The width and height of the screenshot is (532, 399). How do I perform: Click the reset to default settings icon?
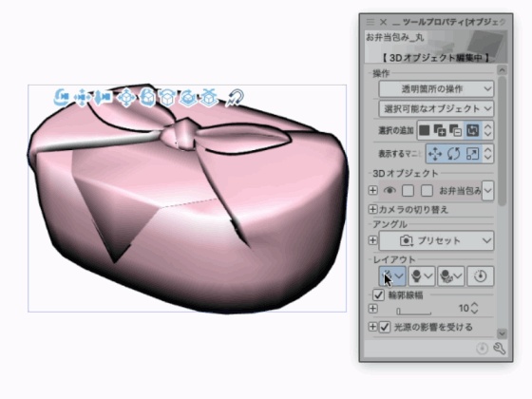(x=483, y=349)
